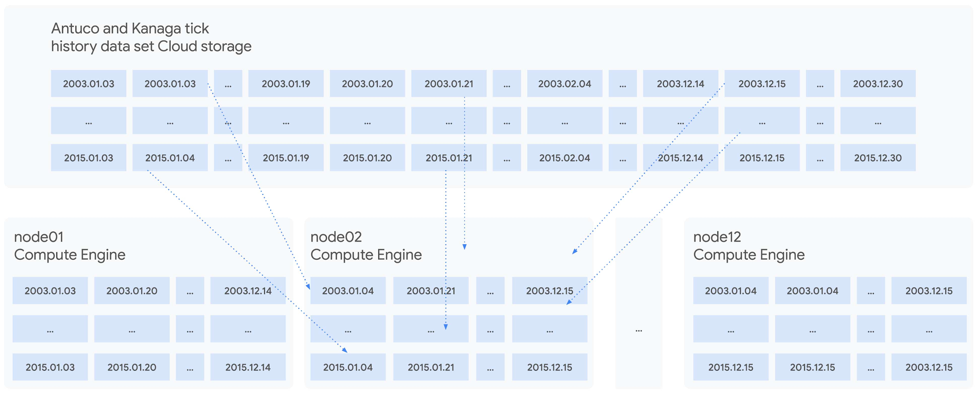This screenshot has width=980, height=394.
Task: Click 2015.01.20 cell in Cloud storage
Action: (367, 157)
